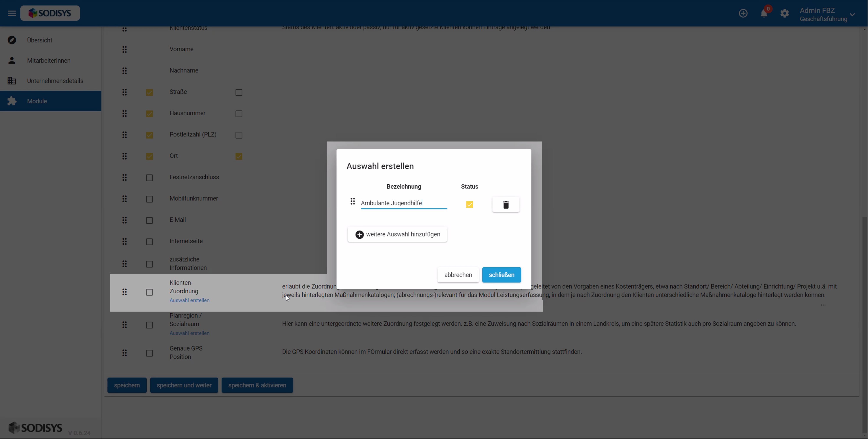Grab the drag handle of the Festnetzanschluss row
868x439 pixels.
[x=124, y=177]
